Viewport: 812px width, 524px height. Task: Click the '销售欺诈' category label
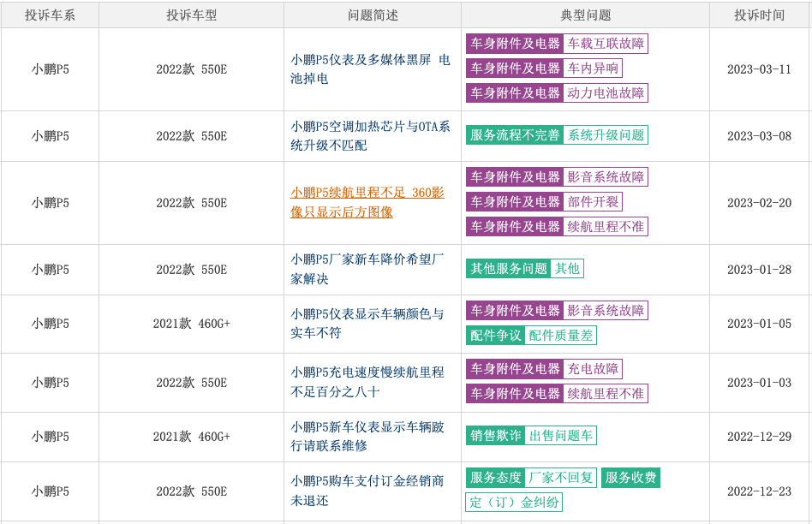tap(496, 436)
